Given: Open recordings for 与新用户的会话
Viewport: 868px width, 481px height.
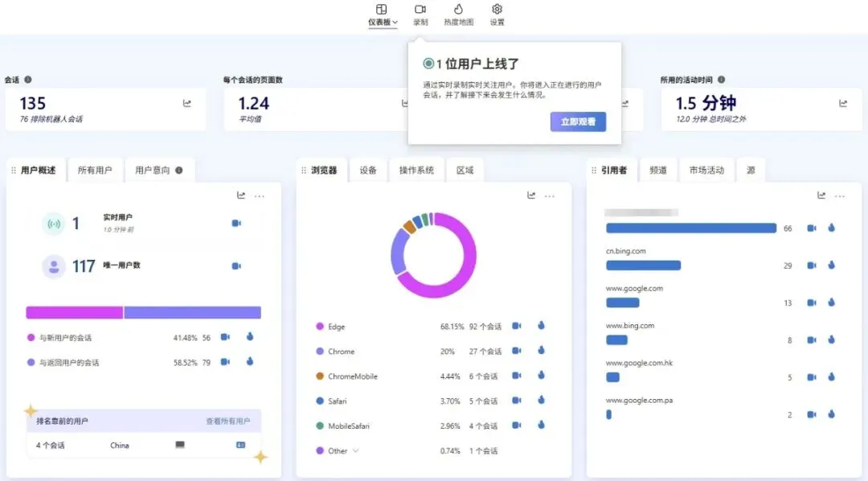Looking at the screenshot, I should point(225,338).
